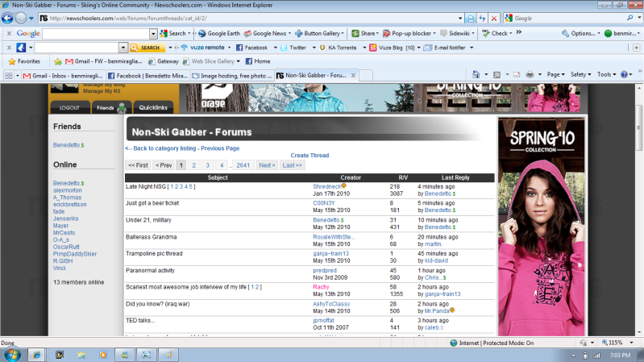644x362 pixels.
Task: Click the Stop loading red X icon
Action: (x=494, y=18)
